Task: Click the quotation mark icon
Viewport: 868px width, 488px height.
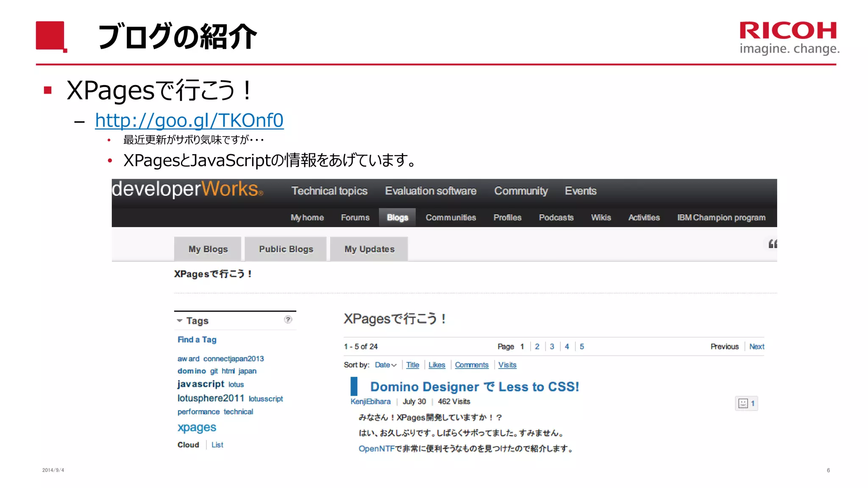Action: 773,244
